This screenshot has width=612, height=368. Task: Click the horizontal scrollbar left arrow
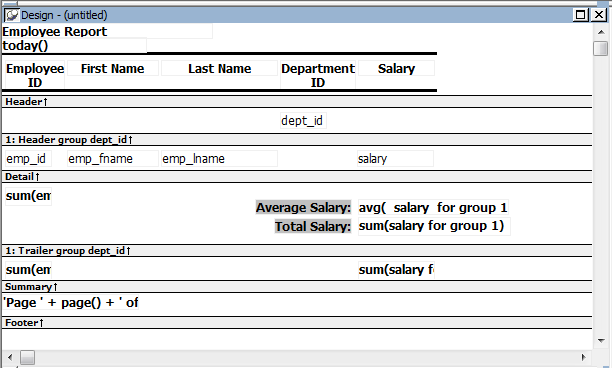tap(10, 357)
